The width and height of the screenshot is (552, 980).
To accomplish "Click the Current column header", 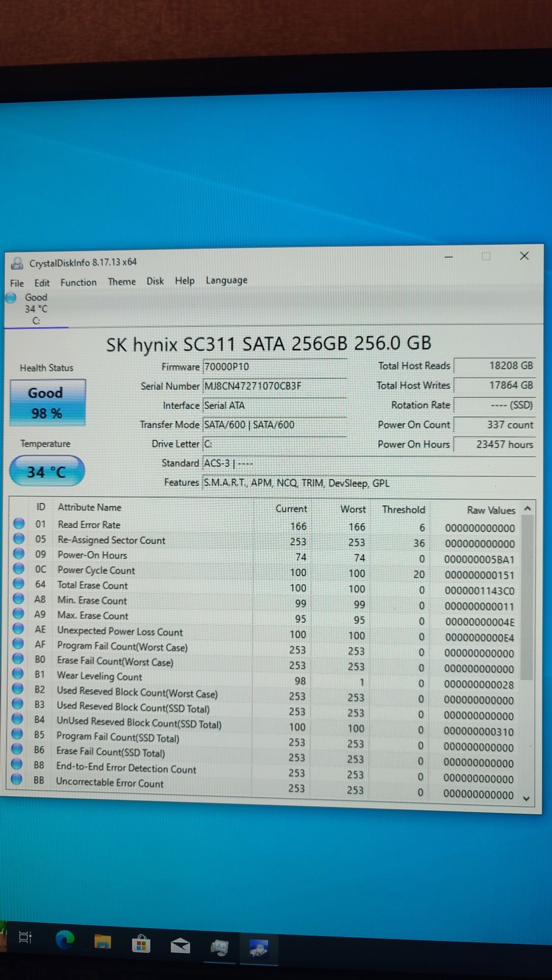I will point(291,509).
